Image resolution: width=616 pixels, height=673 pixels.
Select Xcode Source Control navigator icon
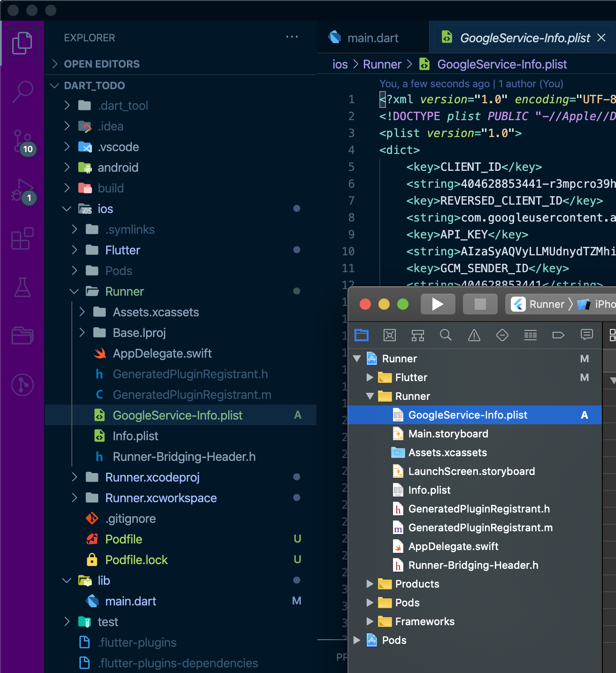click(x=390, y=335)
